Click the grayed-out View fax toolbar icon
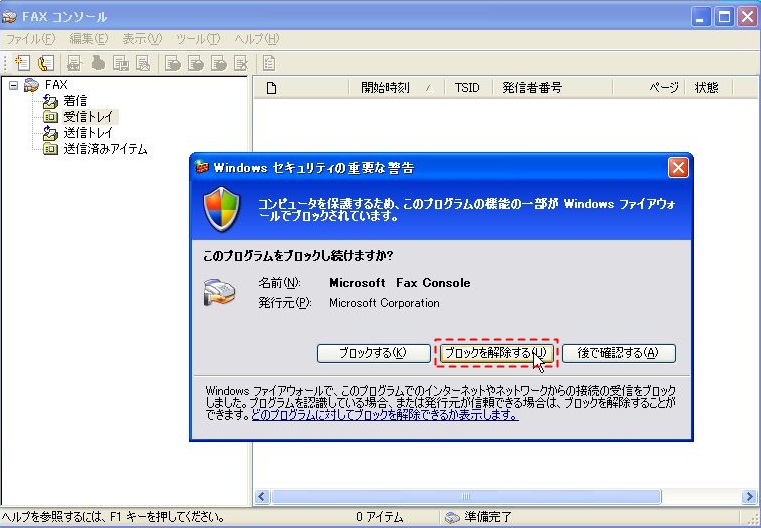 pyautogui.click(x=74, y=63)
